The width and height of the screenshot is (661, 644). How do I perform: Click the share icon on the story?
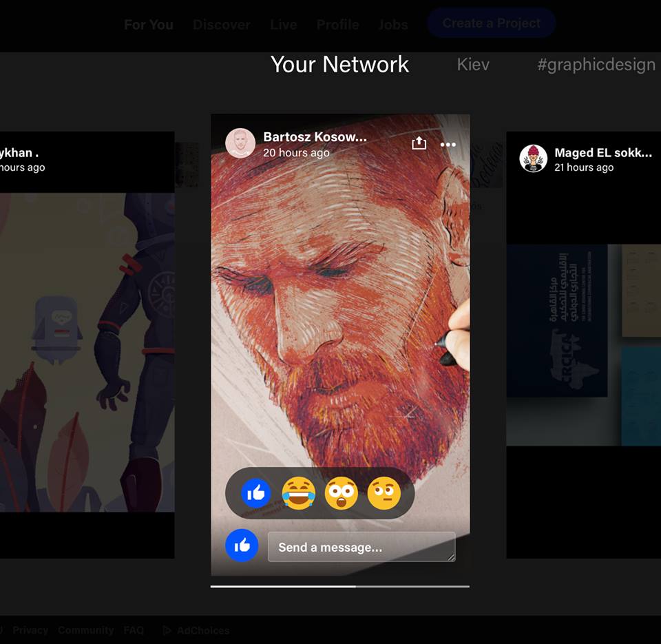point(419,143)
